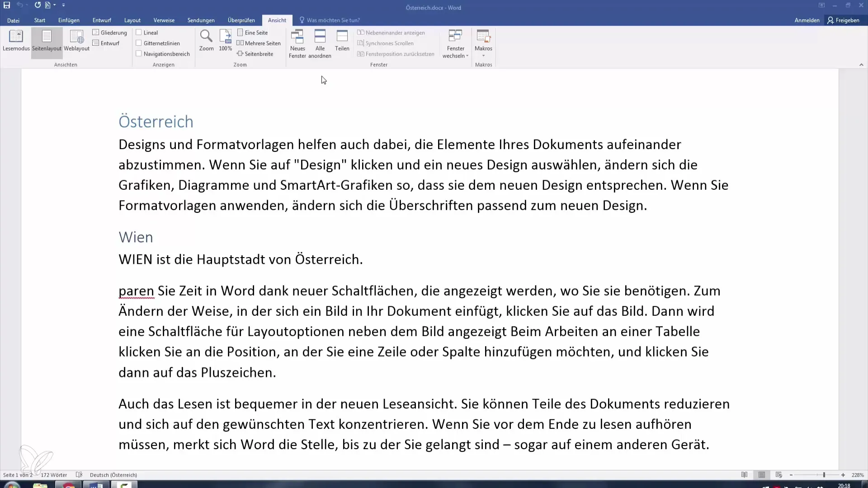
Task: Enable the Lineal checkbox
Action: click(x=139, y=33)
